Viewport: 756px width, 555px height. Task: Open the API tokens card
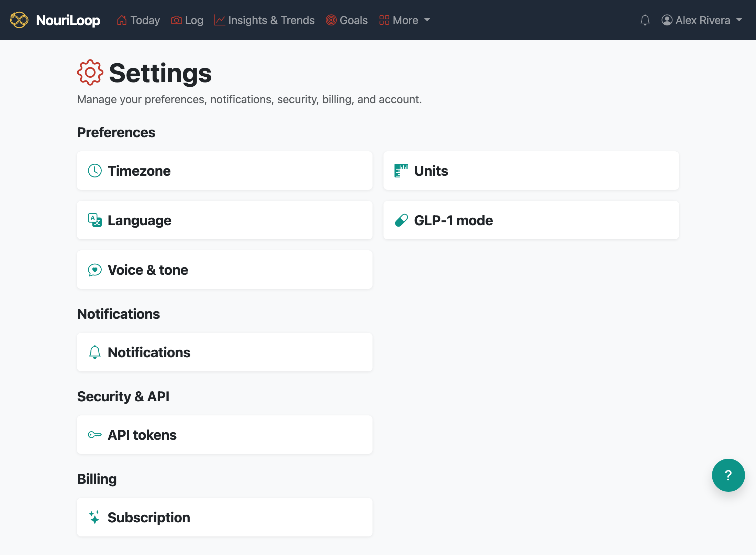tap(225, 435)
